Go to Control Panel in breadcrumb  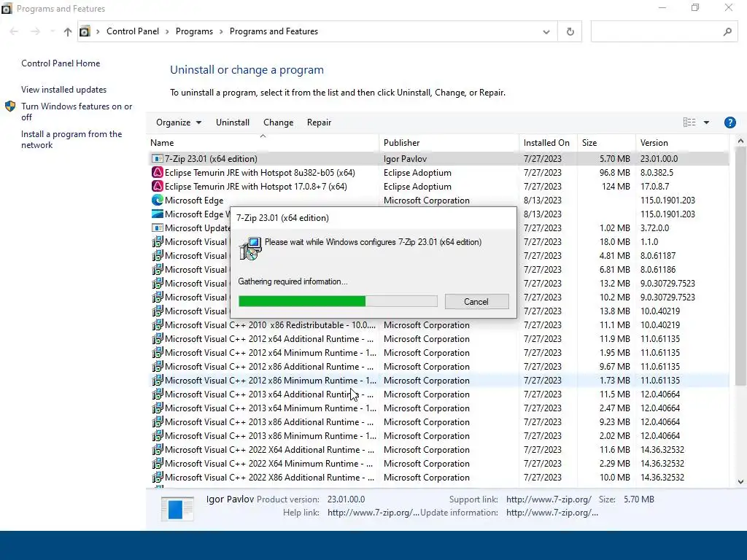tap(133, 31)
